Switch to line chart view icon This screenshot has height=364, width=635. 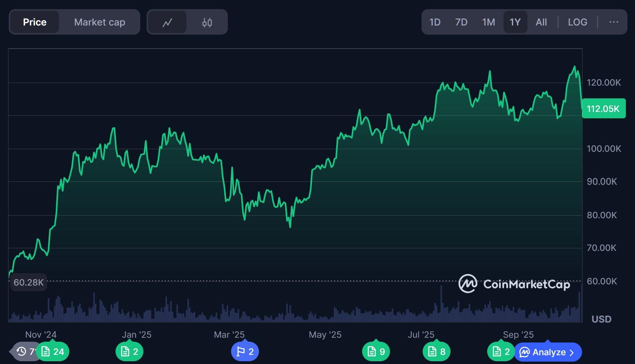[167, 22]
